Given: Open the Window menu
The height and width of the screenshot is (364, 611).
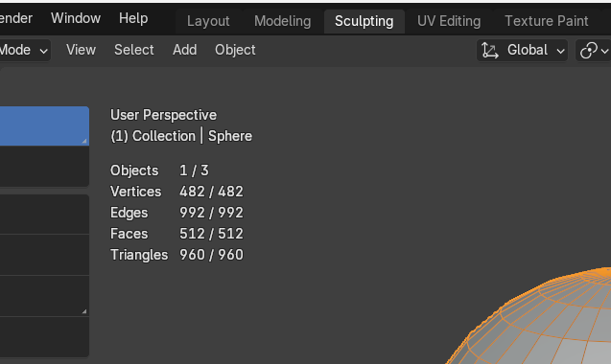Looking at the screenshot, I should (76, 18).
